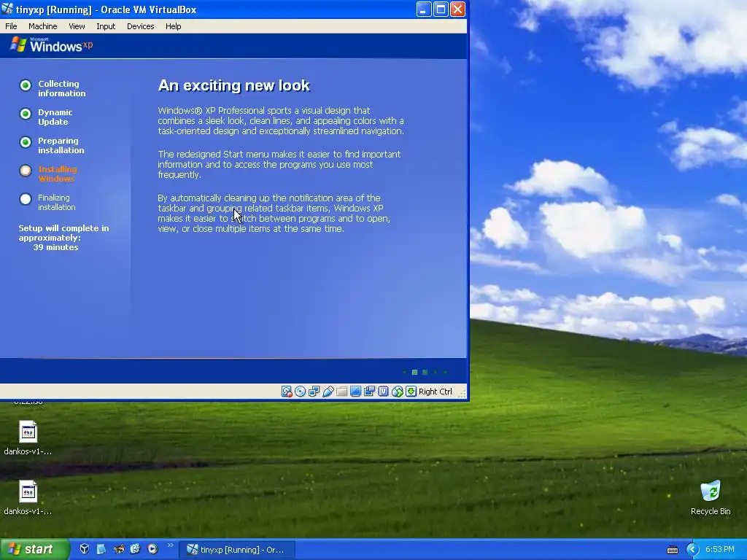
Task: Click the 6:53 PM clock
Action: pyautogui.click(x=720, y=549)
